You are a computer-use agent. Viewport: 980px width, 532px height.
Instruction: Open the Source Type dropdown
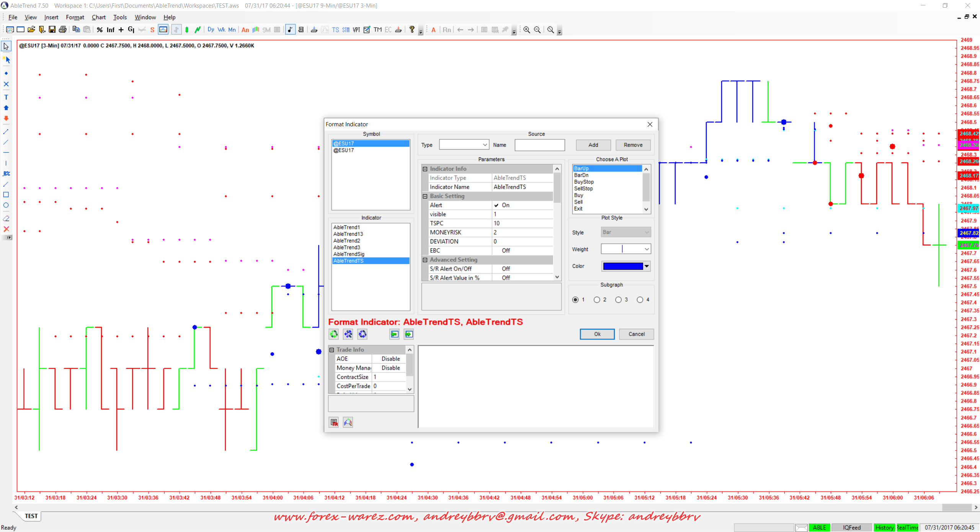[485, 145]
